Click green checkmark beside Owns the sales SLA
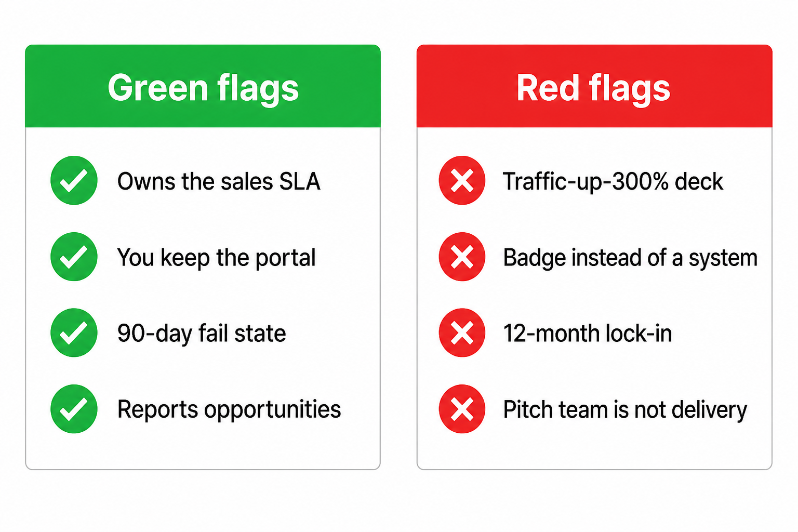The width and height of the screenshot is (798, 532). click(x=74, y=180)
